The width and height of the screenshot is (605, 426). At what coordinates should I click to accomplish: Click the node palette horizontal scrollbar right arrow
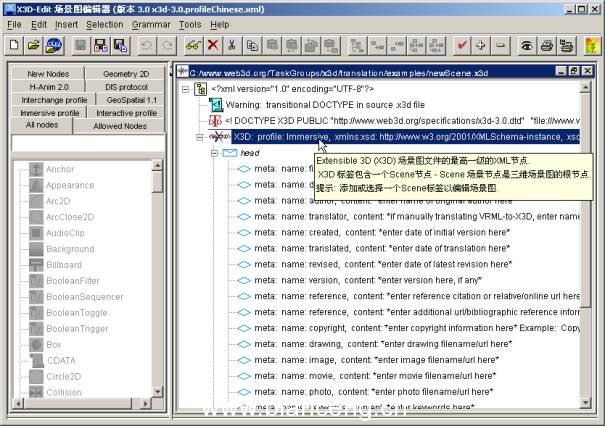click(145, 404)
